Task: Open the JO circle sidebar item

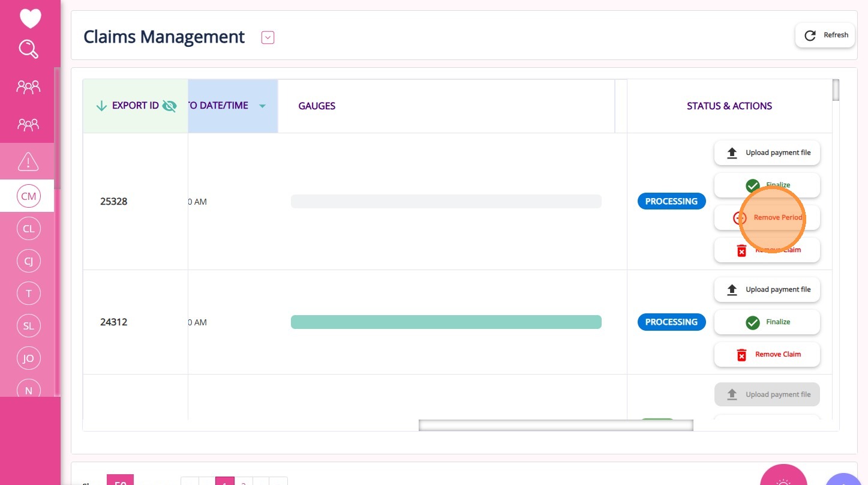Action: click(28, 358)
